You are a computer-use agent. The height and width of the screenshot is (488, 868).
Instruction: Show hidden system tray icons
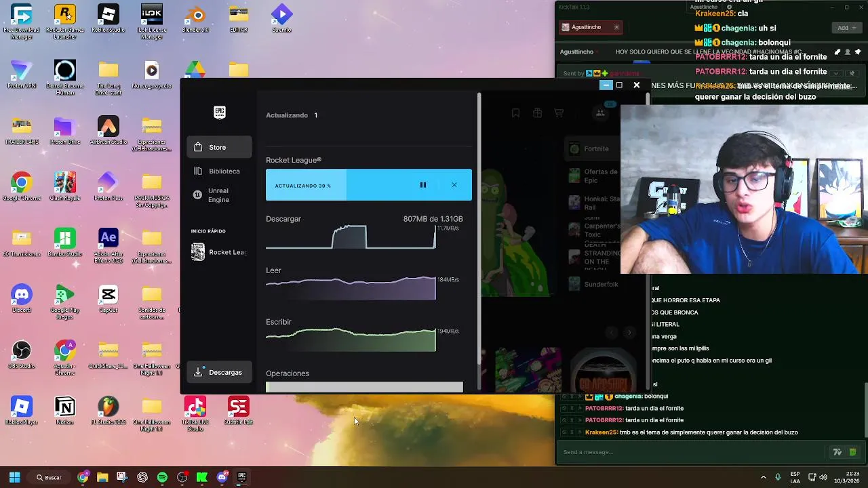point(763,477)
